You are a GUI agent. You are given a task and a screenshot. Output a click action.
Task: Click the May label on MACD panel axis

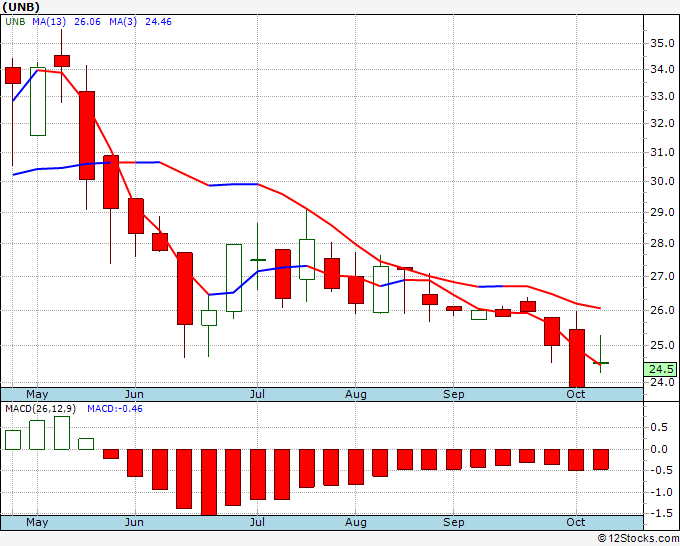(37, 522)
